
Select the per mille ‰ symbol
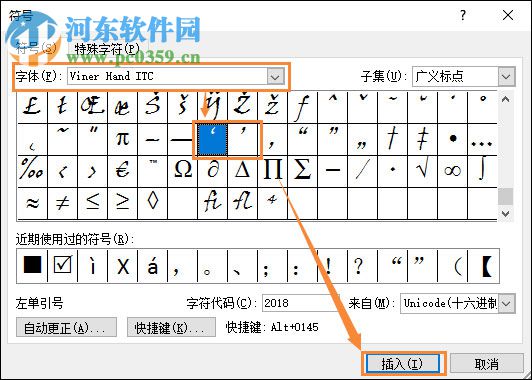[32, 171]
